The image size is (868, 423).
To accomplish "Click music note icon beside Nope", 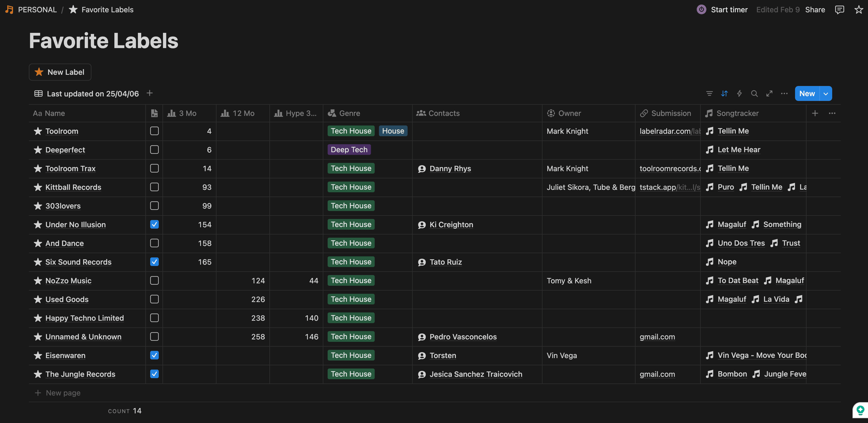I will tap(710, 262).
